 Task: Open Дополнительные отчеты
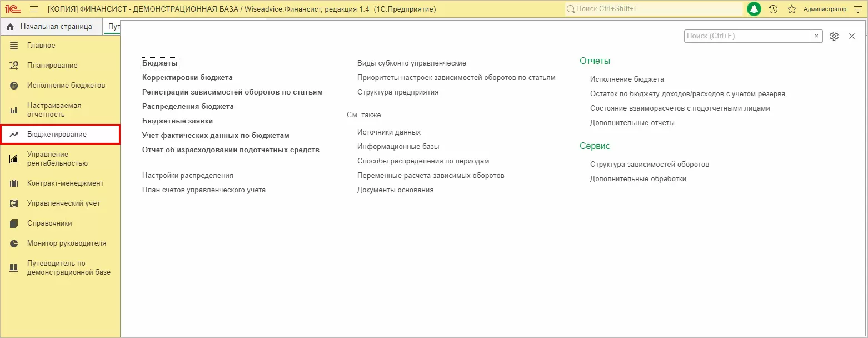[x=632, y=122]
